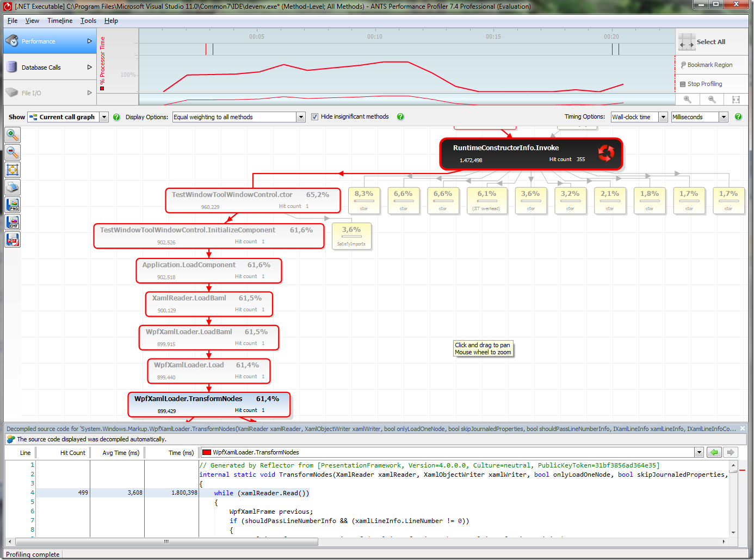Select the Application.LoadComponent node
This screenshot has height=560, width=754.
(x=209, y=270)
